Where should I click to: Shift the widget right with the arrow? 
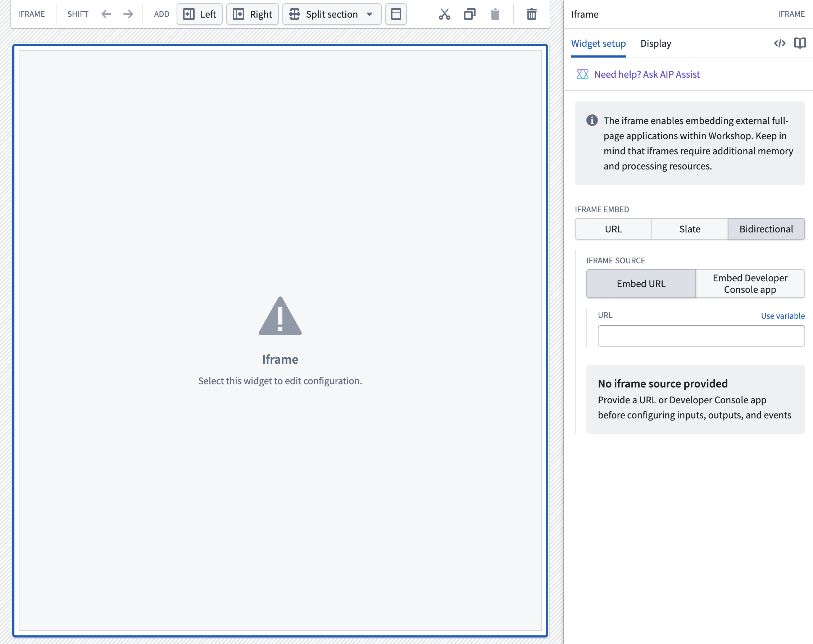(128, 14)
